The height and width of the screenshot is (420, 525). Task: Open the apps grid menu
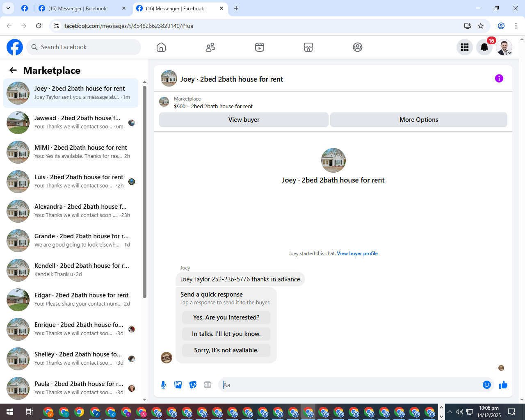[465, 47]
